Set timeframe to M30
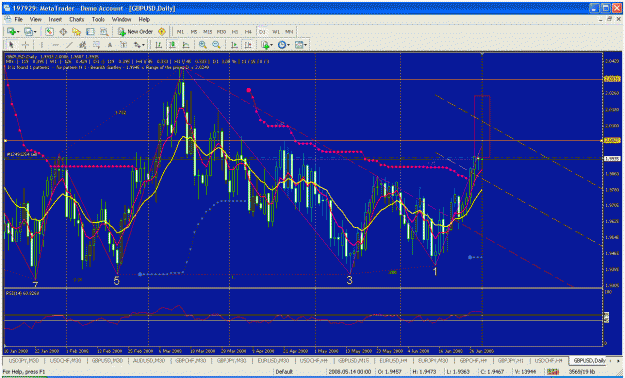Screen dimensions: 625x378 (x=221, y=32)
